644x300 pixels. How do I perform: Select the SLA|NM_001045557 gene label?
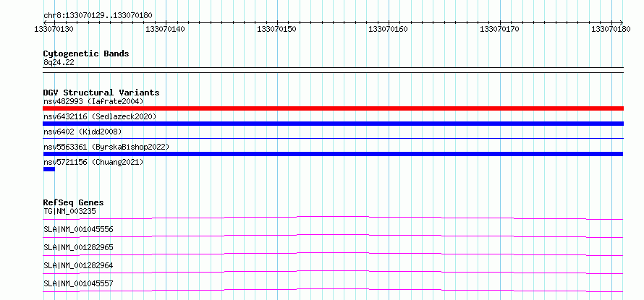pyautogui.click(x=78, y=283)
